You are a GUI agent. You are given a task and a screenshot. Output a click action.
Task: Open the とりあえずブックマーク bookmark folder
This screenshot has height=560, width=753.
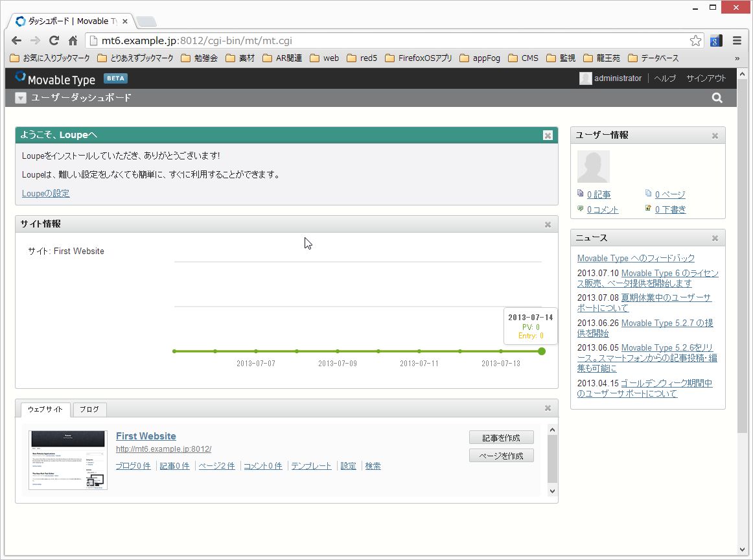point(135,58)
